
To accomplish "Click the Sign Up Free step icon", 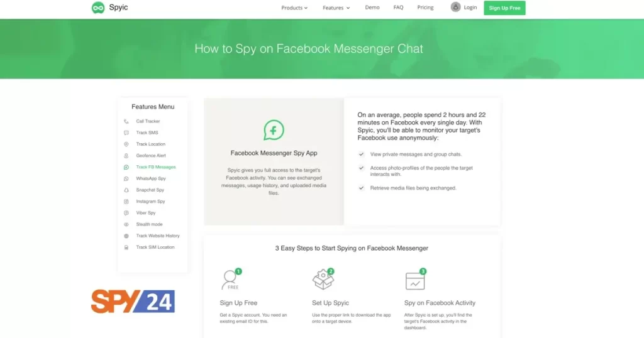I will (231, 280).
